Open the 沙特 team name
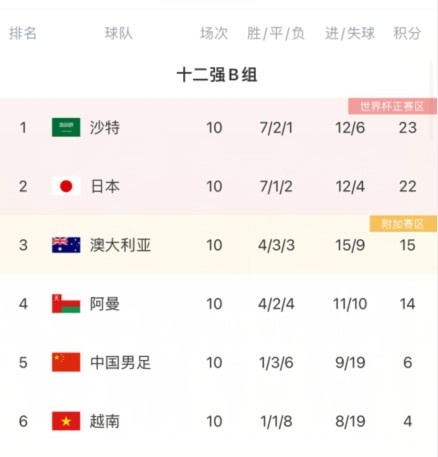This screenshot has width=438, height=457. click(x=105, y=128)
